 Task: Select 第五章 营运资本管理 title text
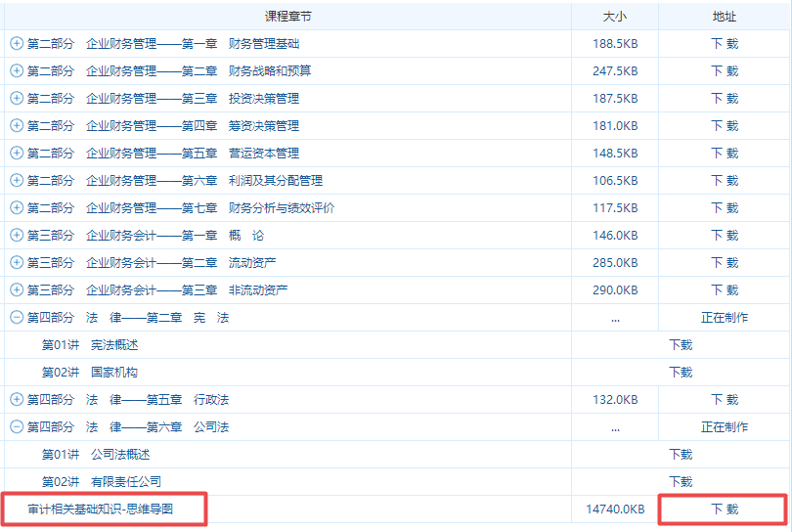163,154
